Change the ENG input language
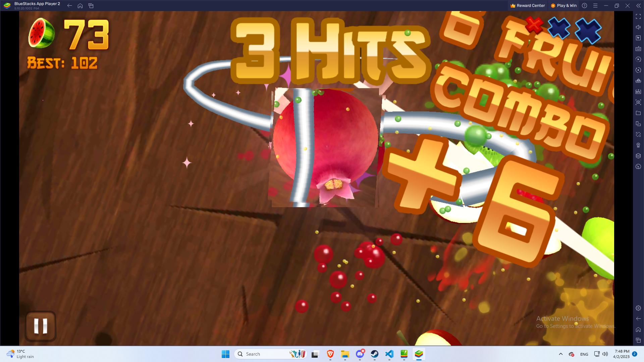Viewport: 644px width, 362px height. pos(584,354)
